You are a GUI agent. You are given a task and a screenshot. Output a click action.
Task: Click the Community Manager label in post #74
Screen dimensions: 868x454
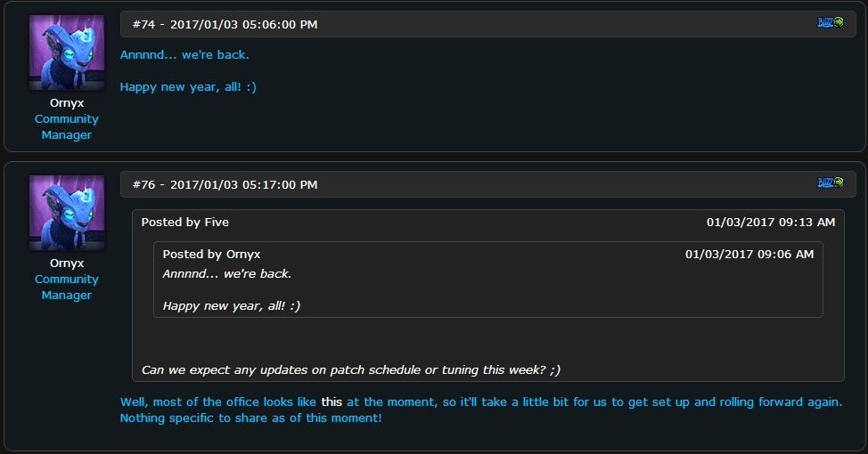[67, 126]
